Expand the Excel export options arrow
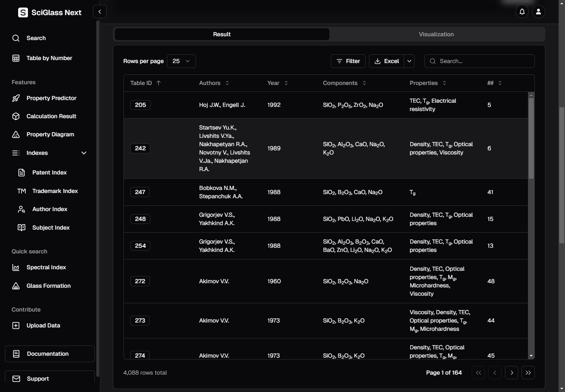Image resolution: width=565 pixels, height=392 pixels. point(409,61)
